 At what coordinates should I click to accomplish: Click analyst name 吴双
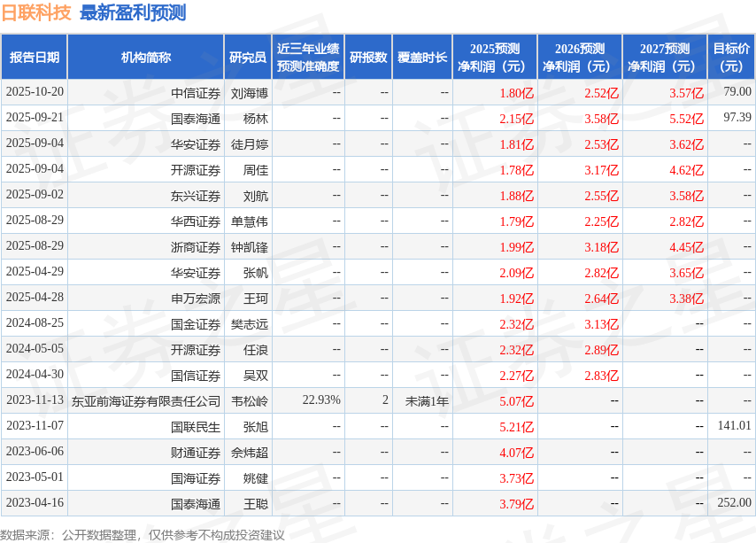tap(256, 376)
